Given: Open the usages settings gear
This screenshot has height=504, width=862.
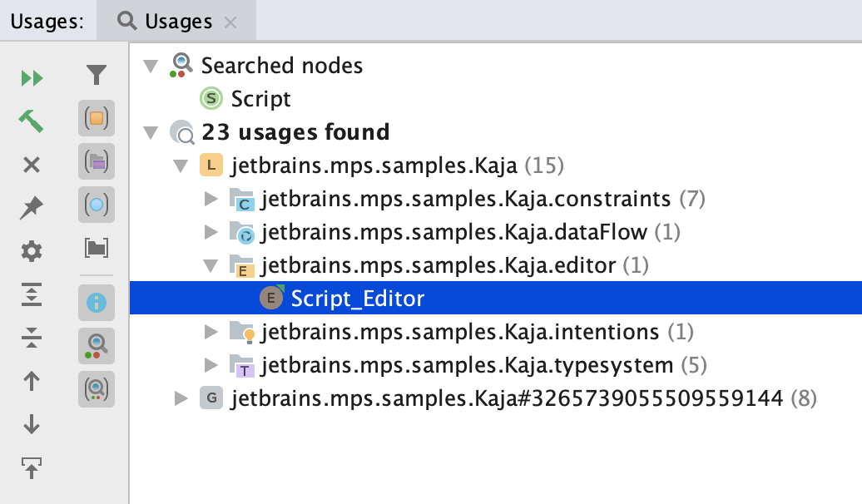Looking at the screenshot, I should (32, 251).
